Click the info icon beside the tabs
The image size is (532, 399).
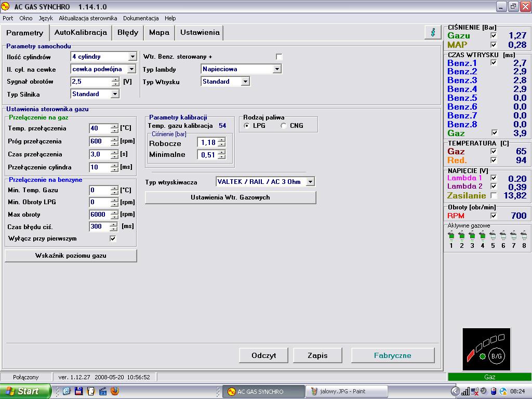tap(433, 32)
